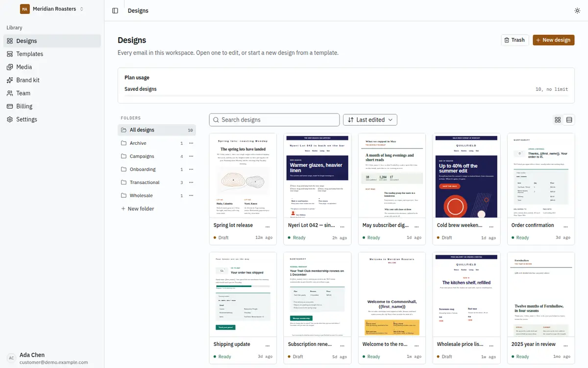Go to Media library
Image resolution: width=588 pixels, height=368 pixels.
click(x=52, y=67)
